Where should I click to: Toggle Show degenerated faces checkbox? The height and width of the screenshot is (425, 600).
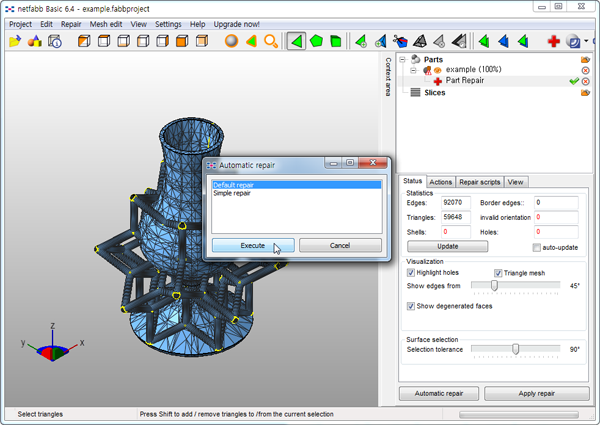(x=410, y=306)
